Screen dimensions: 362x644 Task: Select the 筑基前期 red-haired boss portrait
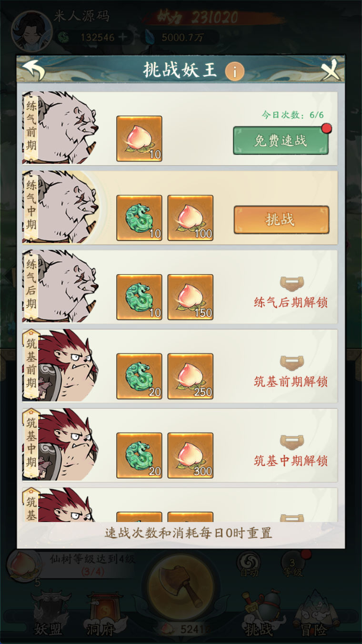coord(60,366)
